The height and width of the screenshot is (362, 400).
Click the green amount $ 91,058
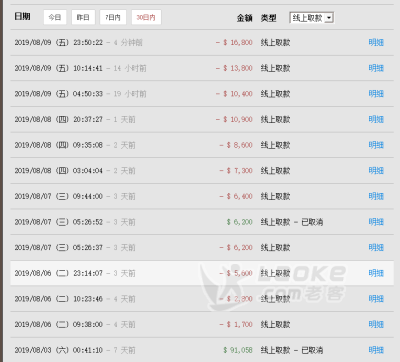(238, 350)
